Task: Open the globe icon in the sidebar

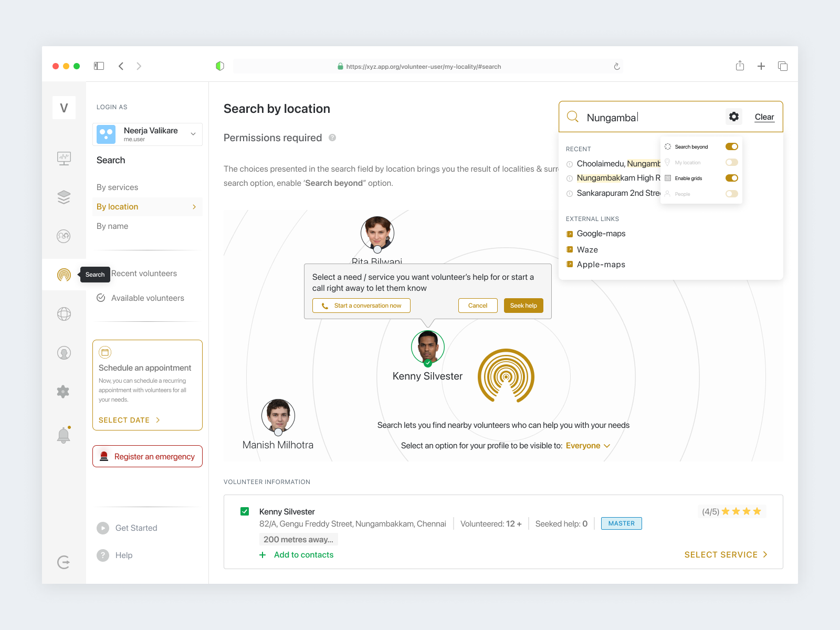Action: (64, 313)
